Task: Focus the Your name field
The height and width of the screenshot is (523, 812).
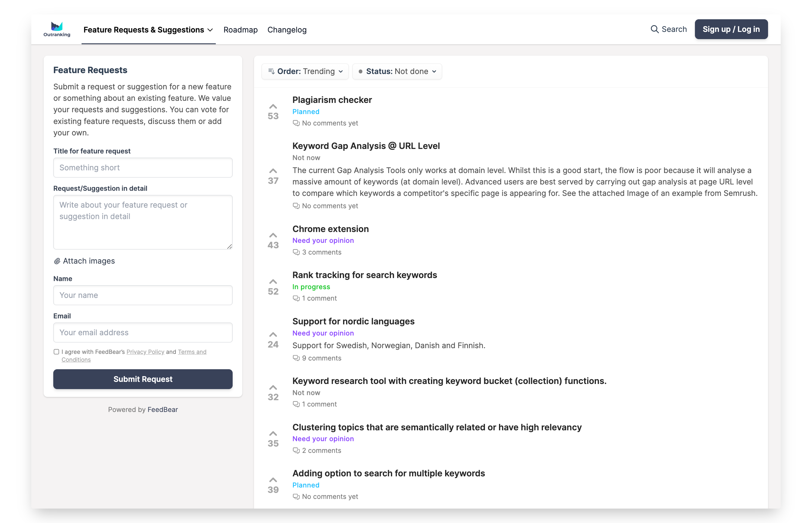Action: coord(143,295)
